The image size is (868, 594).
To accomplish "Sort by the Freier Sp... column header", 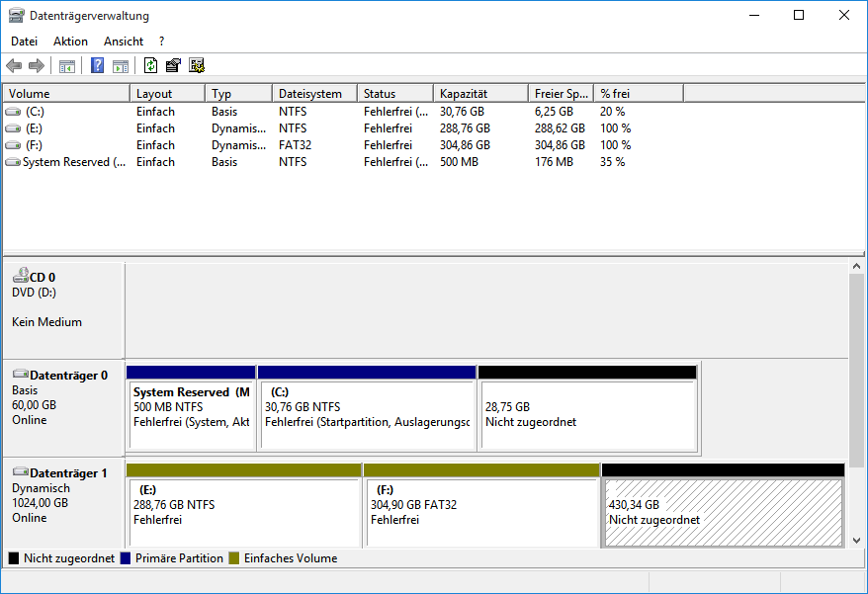I will pyautogui.click(x=561, y=94).
